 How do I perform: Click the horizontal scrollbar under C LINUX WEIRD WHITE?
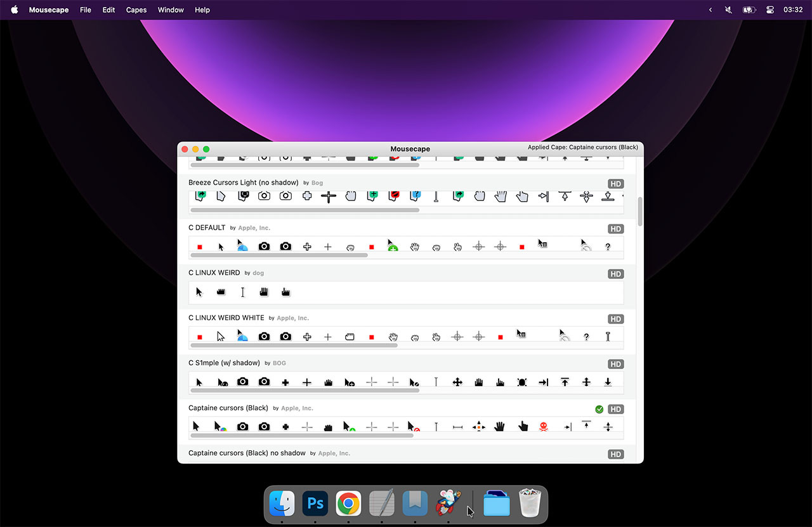pyautogui.click(x=294, y=345)
